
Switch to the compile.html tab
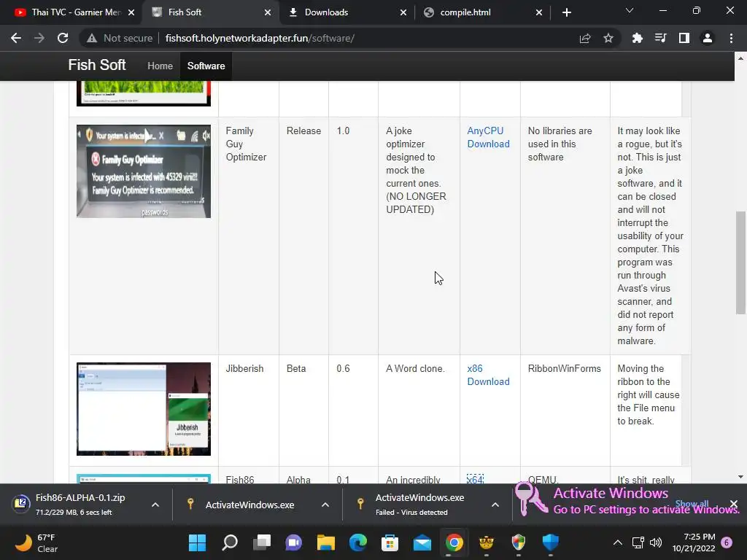pyautogui.click(x=476, y=12)
